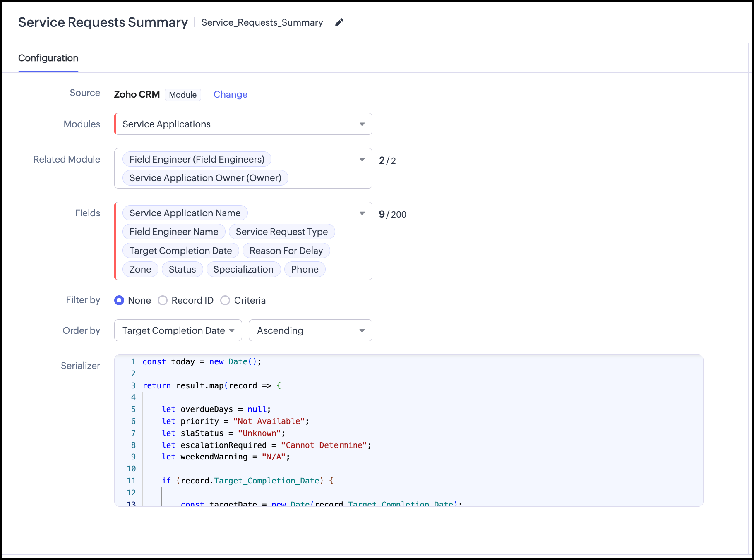Click the Change source link
754x560 pixels.
point(231,94)
